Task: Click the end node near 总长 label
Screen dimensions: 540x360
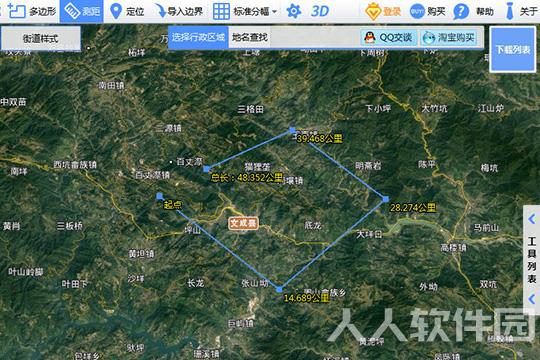Action: pyautogui.click(x=206, y=169)
